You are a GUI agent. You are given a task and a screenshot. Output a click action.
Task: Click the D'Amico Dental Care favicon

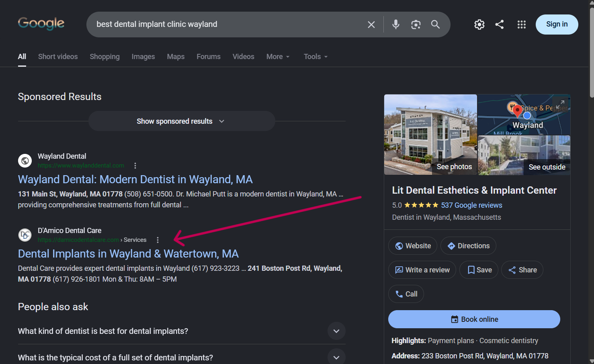25,235
